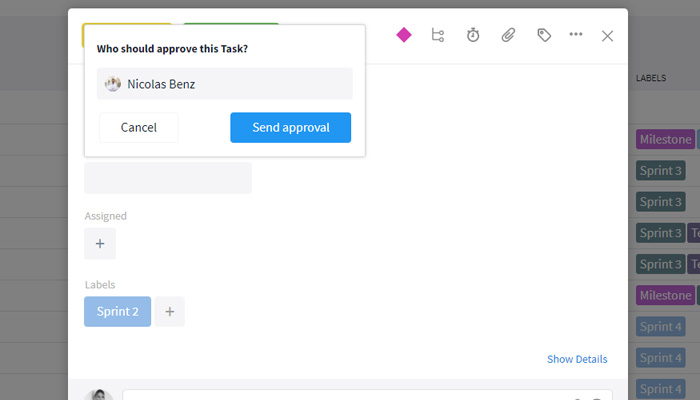The image size is (700, 400).
Task: Click the pink milestone diamond icon
Action: click(404, 35)
